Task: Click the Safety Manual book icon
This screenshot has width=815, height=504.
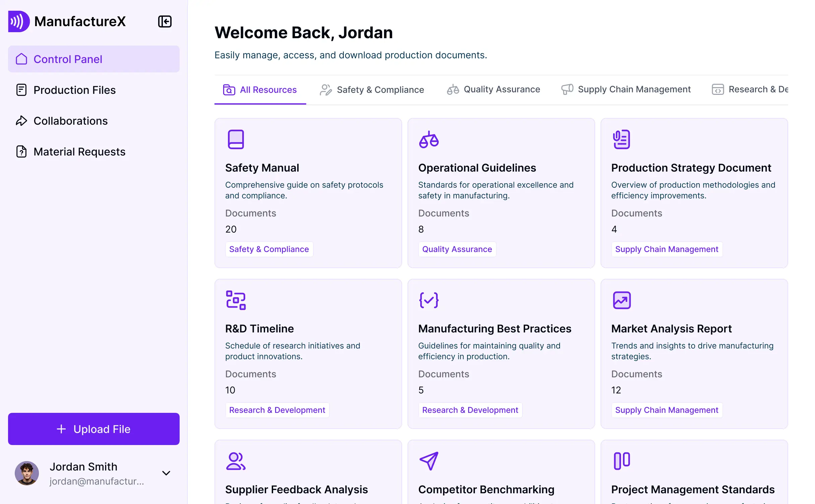Action: (236, 139)
